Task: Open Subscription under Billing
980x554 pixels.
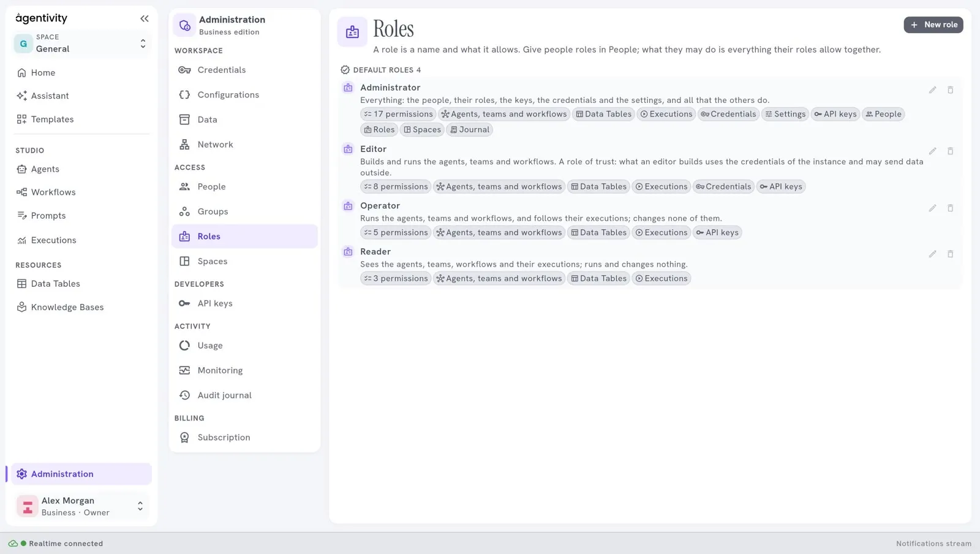Action: (x=244, y=438)
